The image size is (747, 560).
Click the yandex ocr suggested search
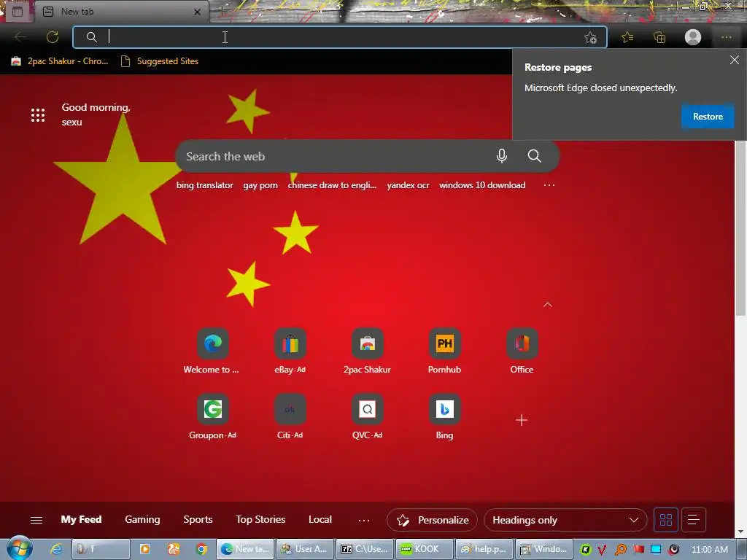pos(408,185)
